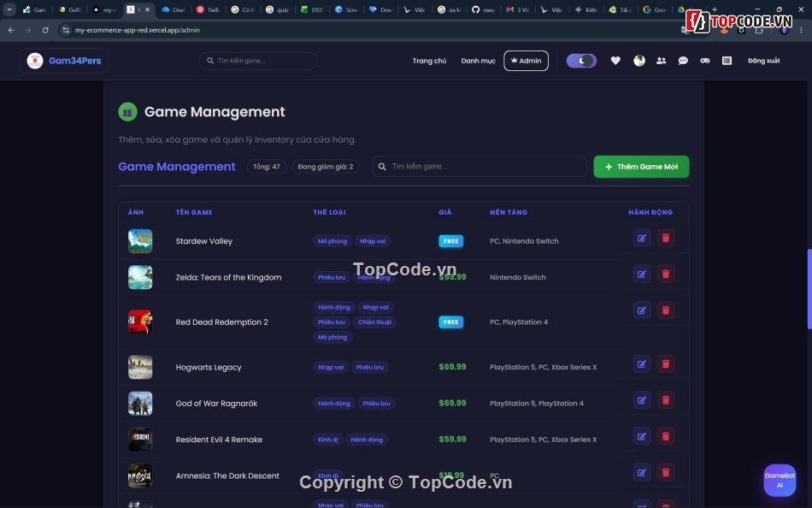Open Danh mục menu

[x=478, y=61]
